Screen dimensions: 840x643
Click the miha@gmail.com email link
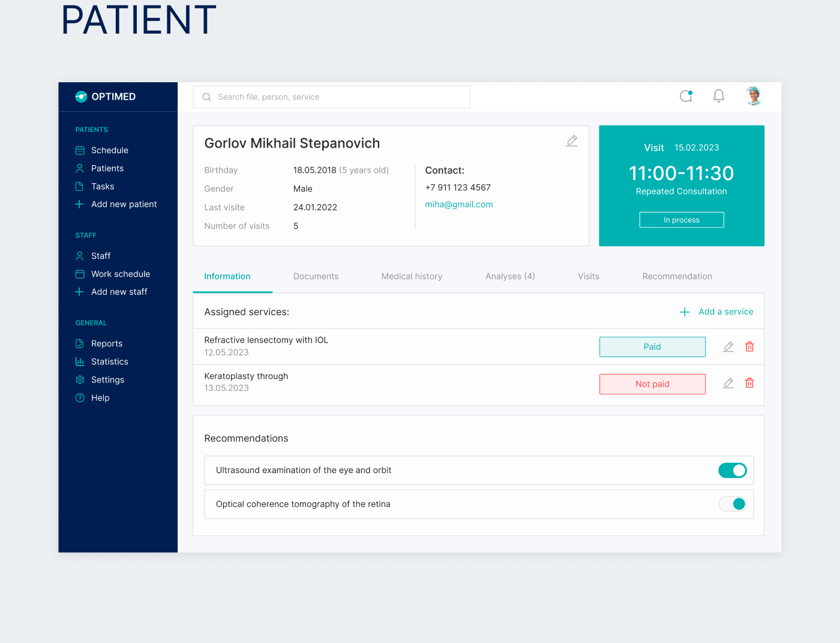click(459, 204)
